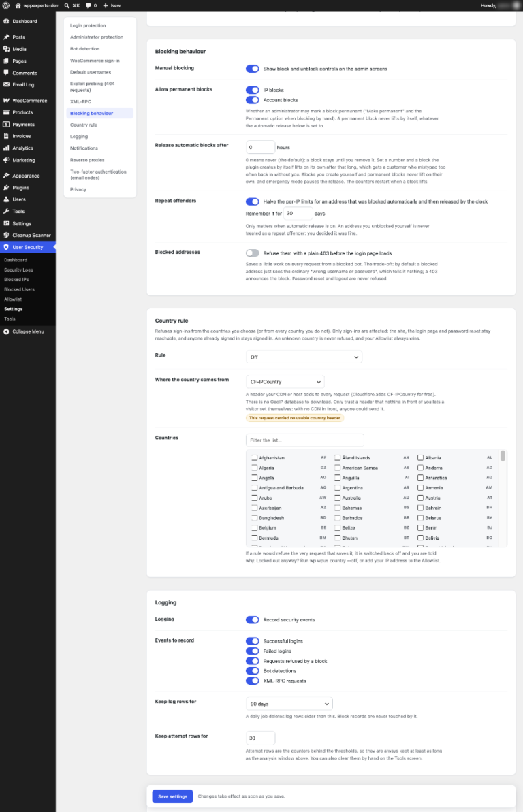Open Plugins plug icon
Viewport: 523px width, 812px height.
point(6,187)
